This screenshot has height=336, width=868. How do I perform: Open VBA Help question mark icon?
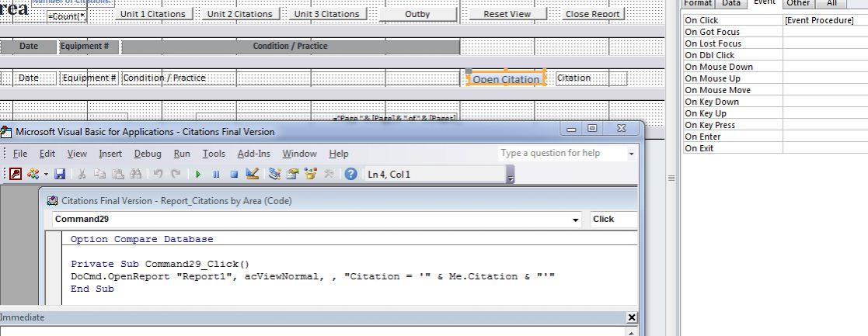[350, 174]
